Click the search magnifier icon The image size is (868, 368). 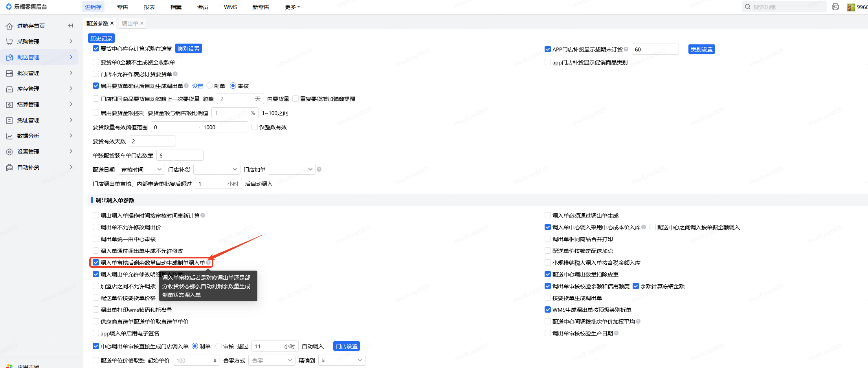(x=747, y=7)
